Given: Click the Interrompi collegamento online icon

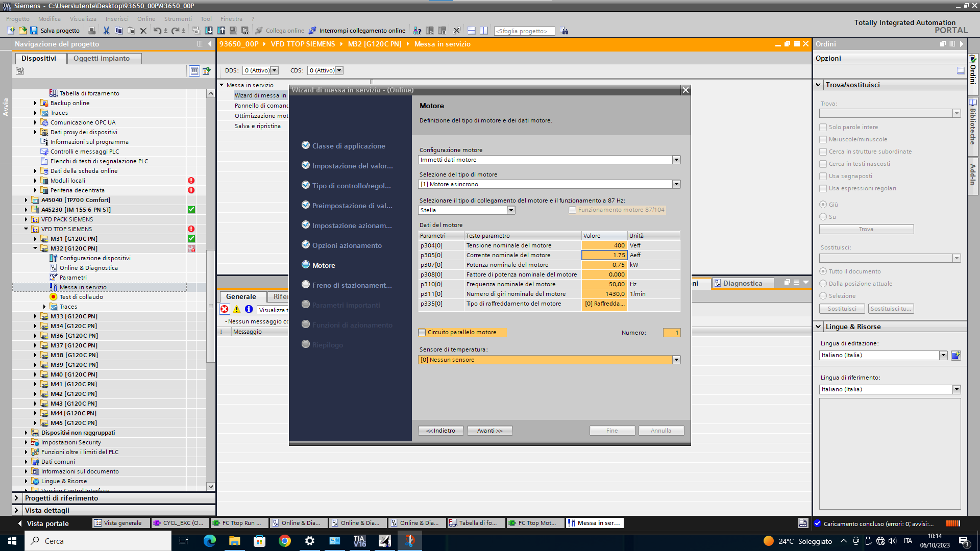Looking at the screenshot, I should pos(312,31).
